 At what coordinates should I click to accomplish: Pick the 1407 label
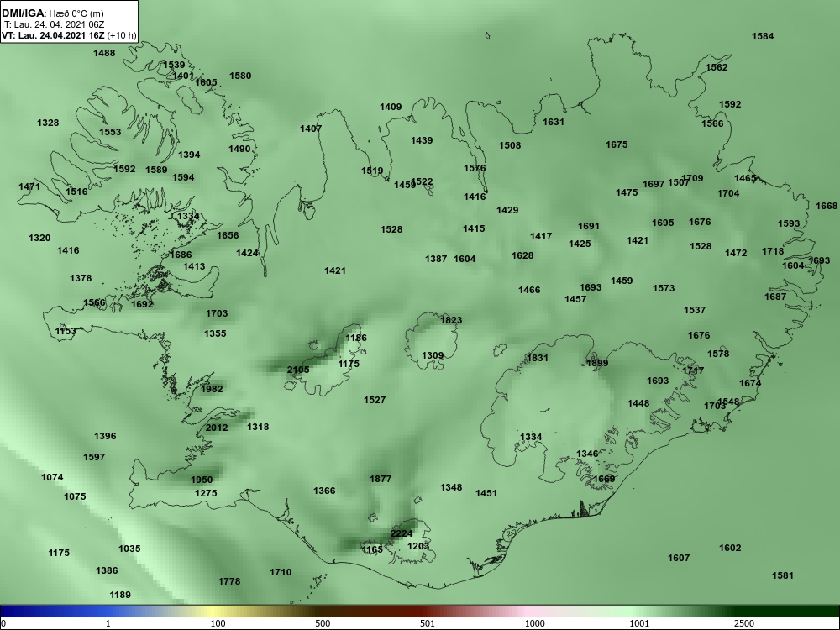tap(312, 129)
